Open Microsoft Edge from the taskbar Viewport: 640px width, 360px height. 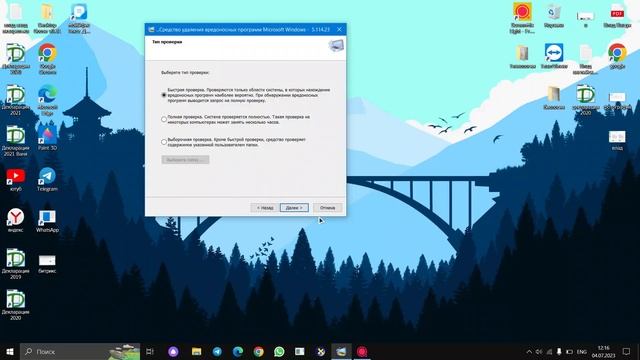pyautogui.click(x=238, y=351)
